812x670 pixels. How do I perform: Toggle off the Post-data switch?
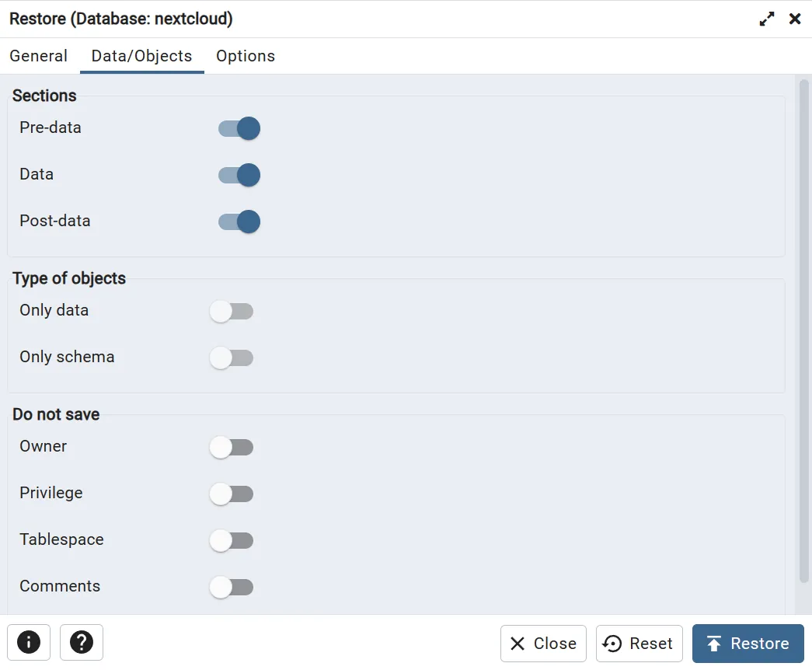[239, 222]
